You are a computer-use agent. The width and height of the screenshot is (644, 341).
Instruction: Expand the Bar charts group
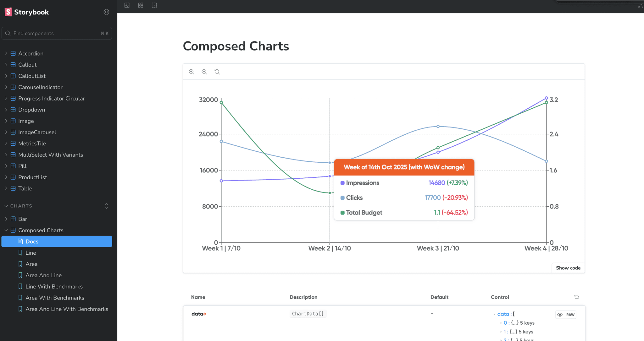[6, 219]
